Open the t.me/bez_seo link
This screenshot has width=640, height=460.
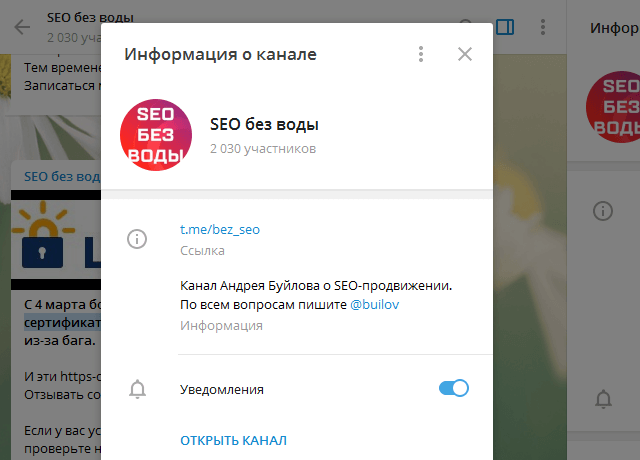(x=220, y=229)
